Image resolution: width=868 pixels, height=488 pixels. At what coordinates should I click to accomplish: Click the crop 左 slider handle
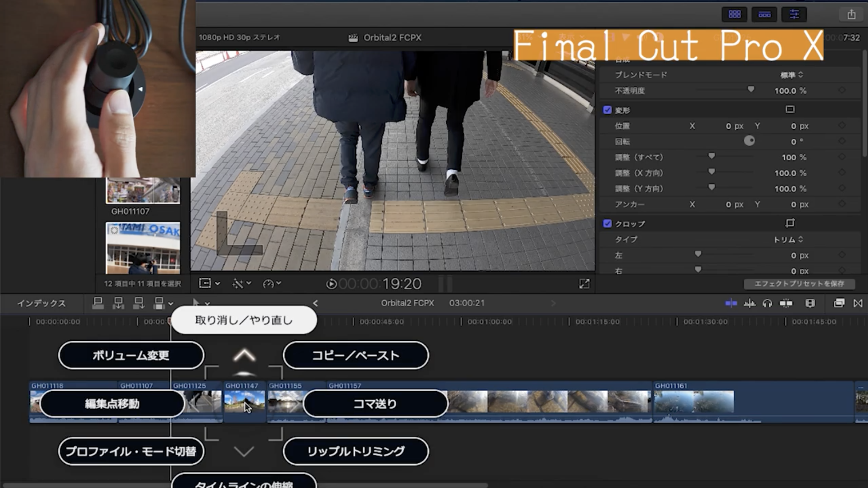coord(698,254)
